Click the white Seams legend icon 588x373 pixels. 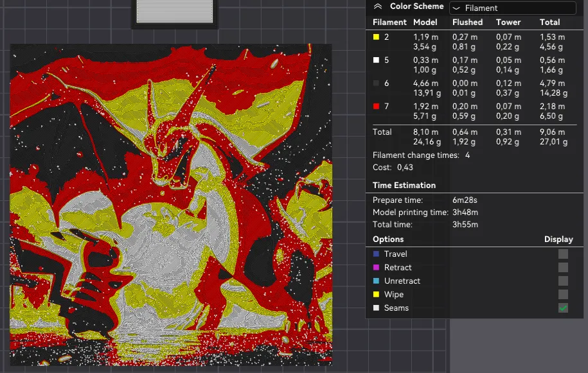(x=376, y=308)
